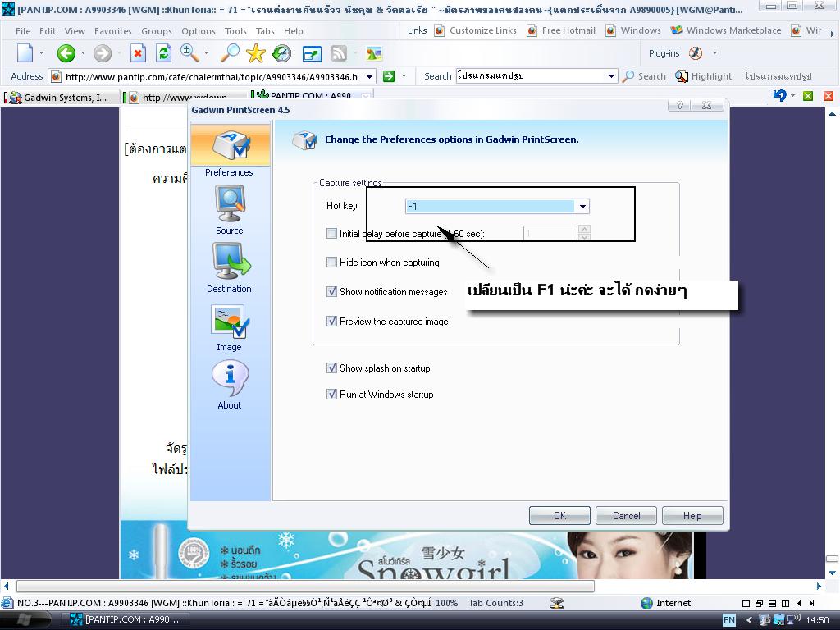Click the new blank page toolbar icon
The width and height of the screenshot is (840, 630).
pyautogui.click(x=25, y=53)
